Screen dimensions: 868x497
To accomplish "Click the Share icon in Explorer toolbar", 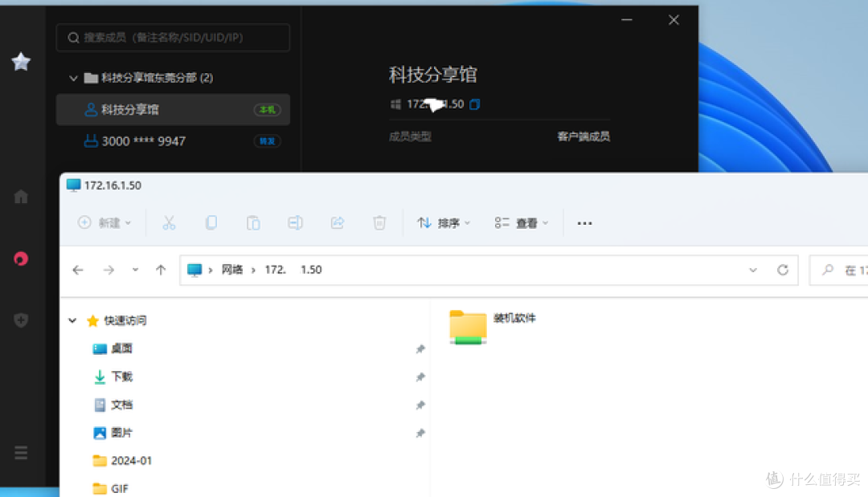I will click(x=337, y=222).
